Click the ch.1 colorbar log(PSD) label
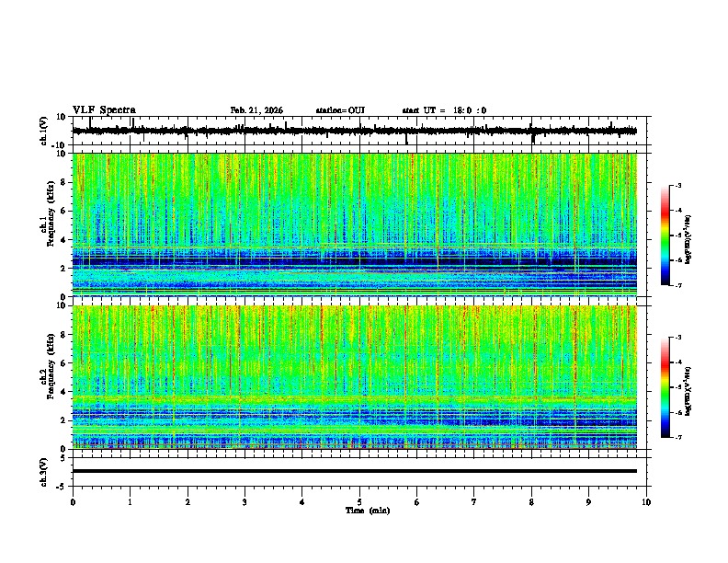 [x=688, y=239]
